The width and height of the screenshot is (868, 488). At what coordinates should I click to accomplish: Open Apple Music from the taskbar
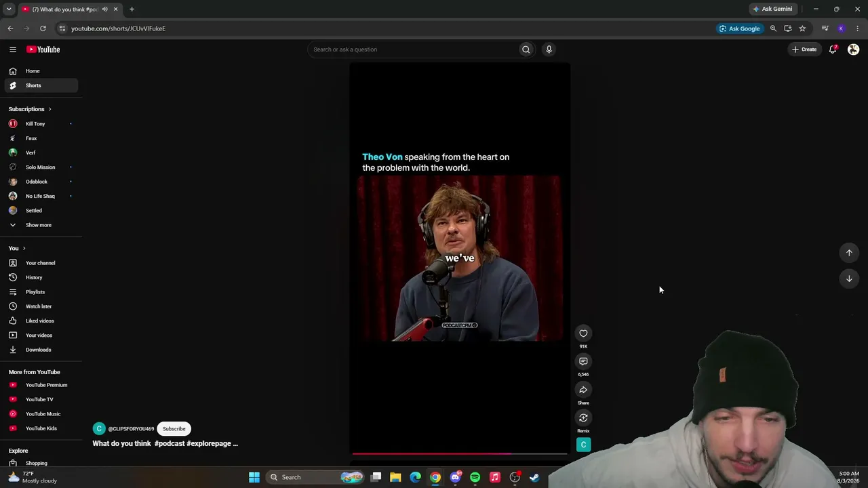[x=495, y=477]
